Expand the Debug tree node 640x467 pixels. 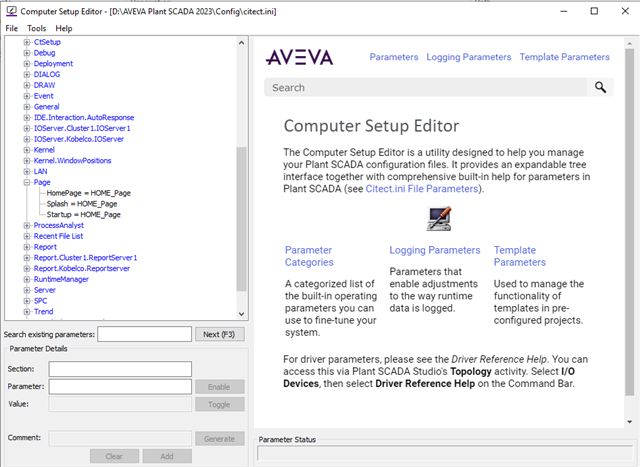pyautogui.click(x=27, y=53)
